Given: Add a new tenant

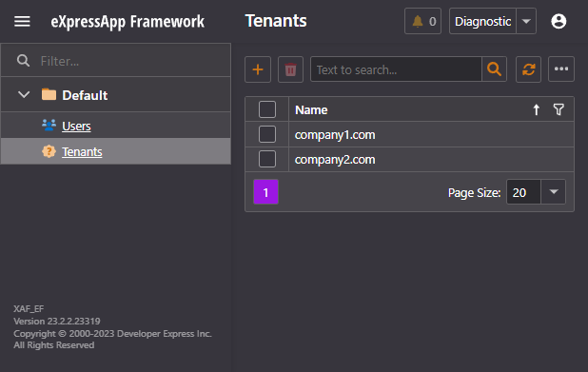Looking at the screenshot, I should (x=258, y=69).
